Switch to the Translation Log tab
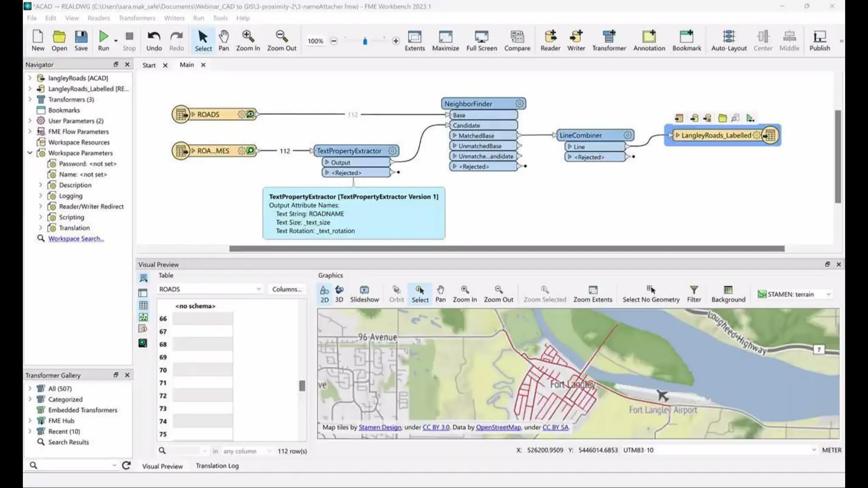This screenshot has height=488, width=868. [x=217, y=466]
